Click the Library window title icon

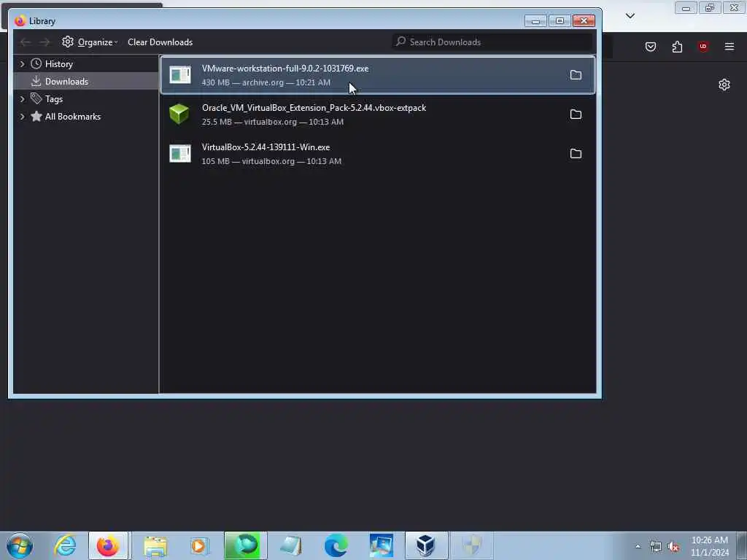[20, 21]
